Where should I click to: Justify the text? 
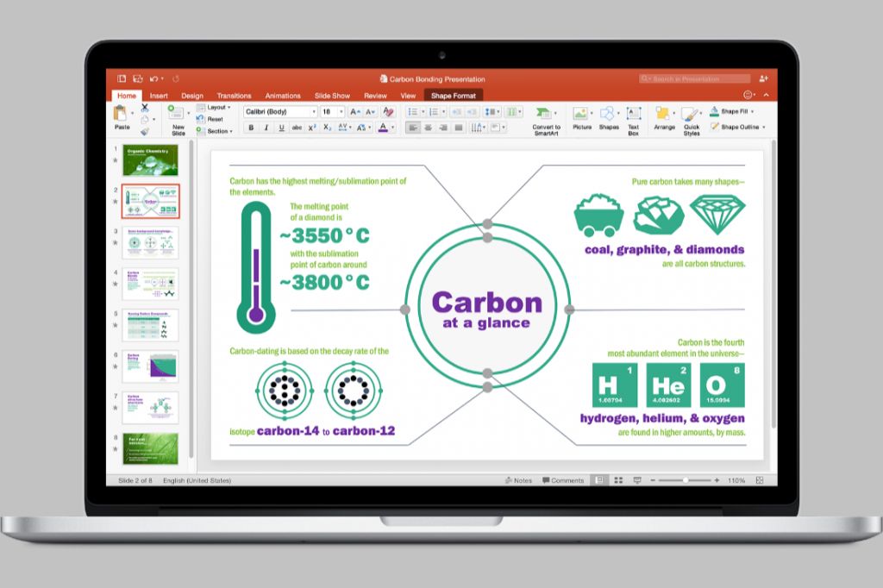pos(459,128)
